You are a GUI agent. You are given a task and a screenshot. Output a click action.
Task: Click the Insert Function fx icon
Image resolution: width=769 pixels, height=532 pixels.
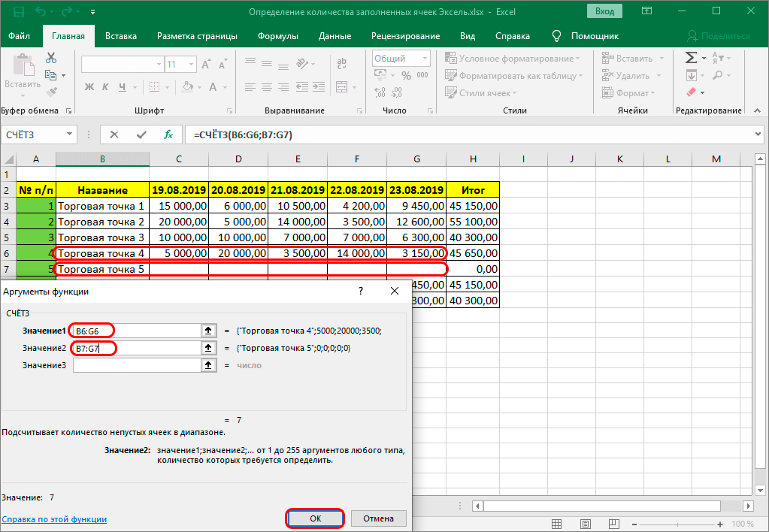(x=169, y=135)
